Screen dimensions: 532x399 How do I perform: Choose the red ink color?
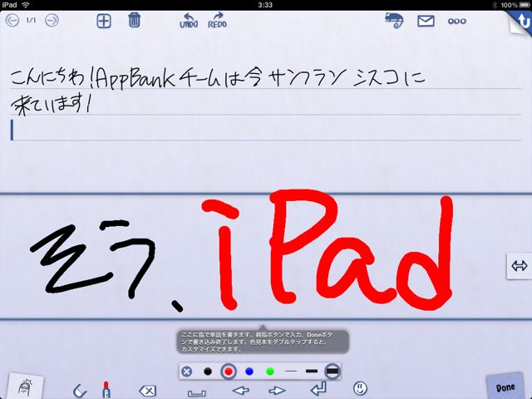point(229,372)
